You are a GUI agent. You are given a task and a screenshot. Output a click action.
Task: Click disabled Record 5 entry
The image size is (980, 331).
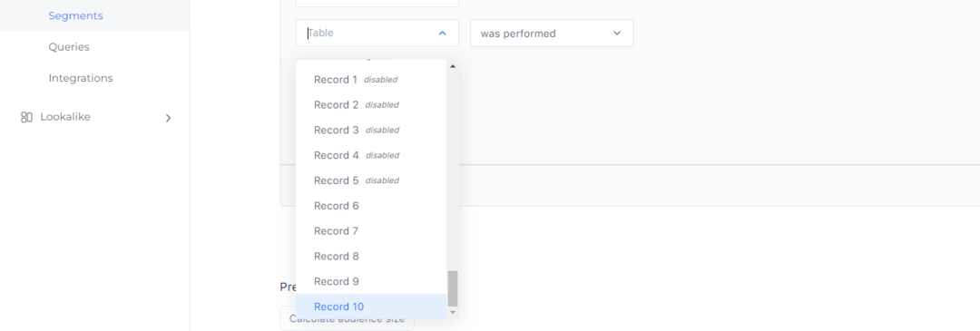coord(371,180)
